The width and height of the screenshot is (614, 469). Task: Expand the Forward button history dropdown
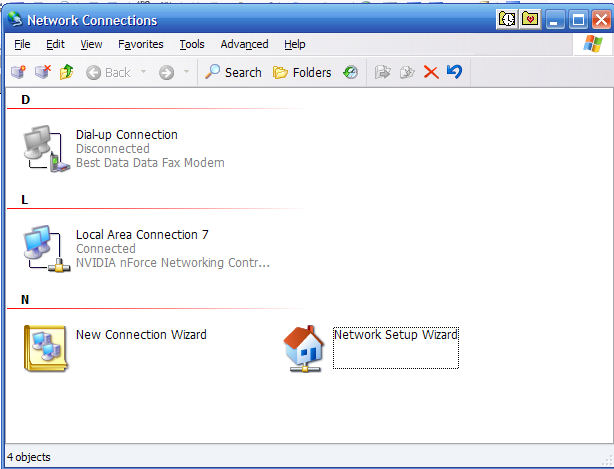[x=186, y=72]
